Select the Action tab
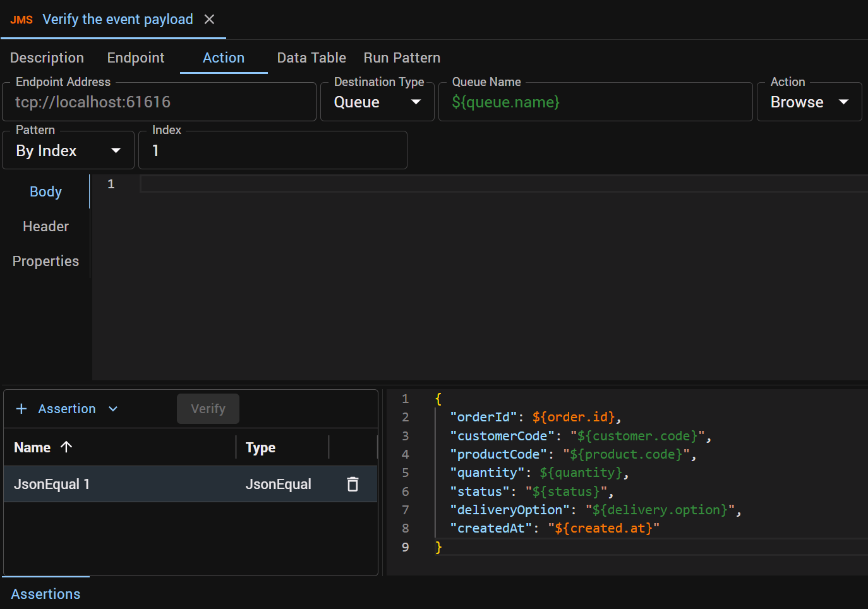The height and width of the screenshot is (609, 868). coord(224,57)
